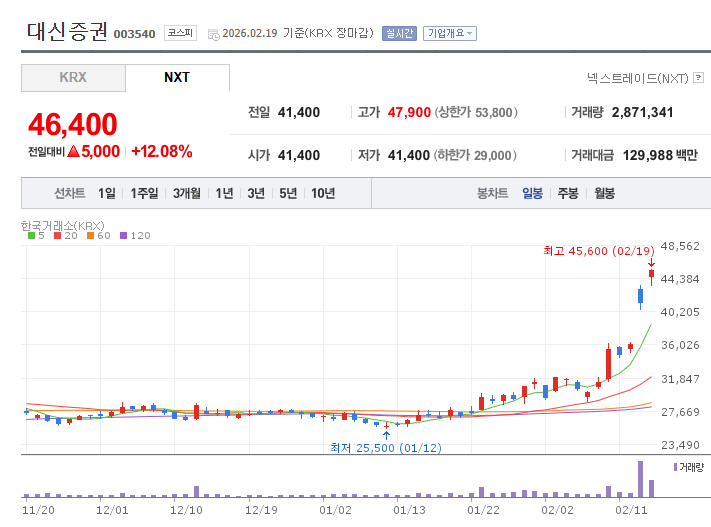The image size is (711, 527).
Task: Click the 고가 value 47,900
Action: (x=409, y=112)
